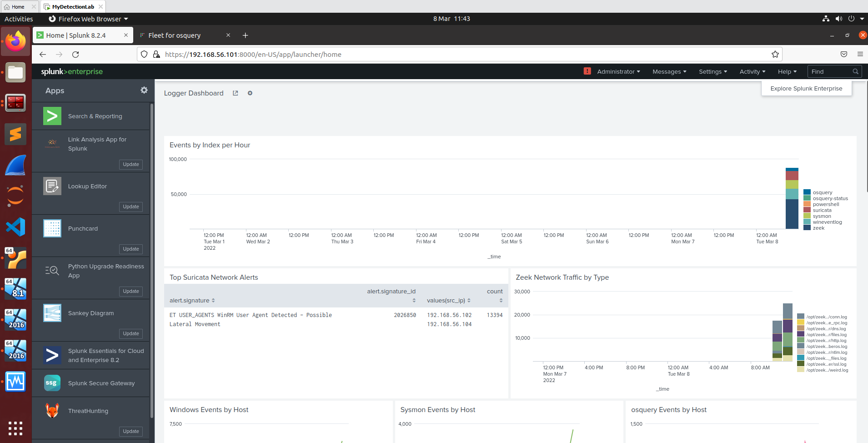Screen dimensions: 868x443
Task: Update the Lookup Editor app
Action: tap(131, 206)
